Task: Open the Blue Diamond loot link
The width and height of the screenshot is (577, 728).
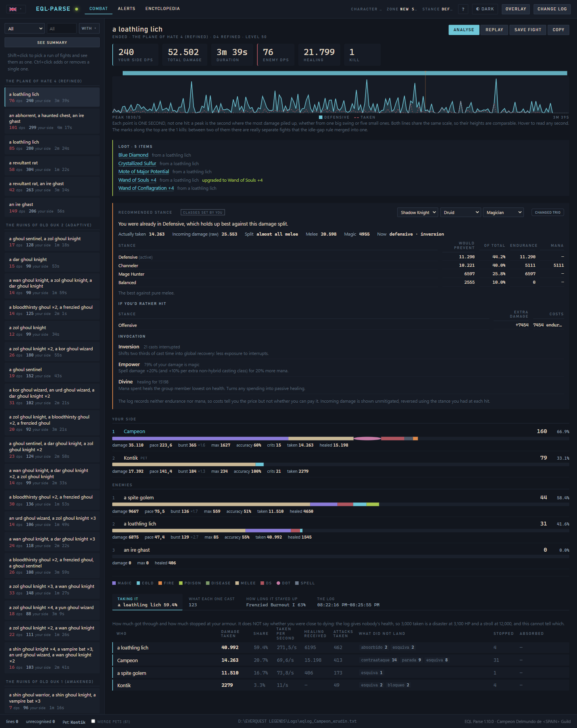Action: coord(133,155)
